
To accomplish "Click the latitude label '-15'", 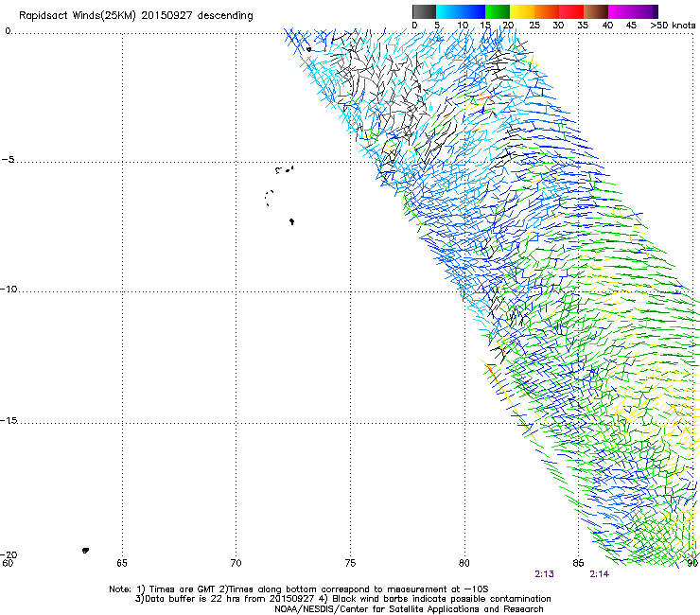I will pyautogui.click(x=9, y=420).
